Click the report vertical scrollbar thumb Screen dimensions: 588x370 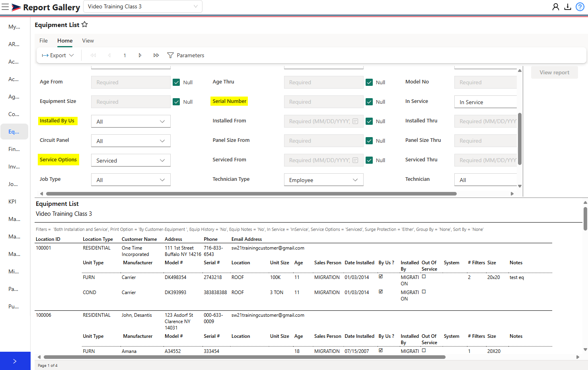(585, 219)
